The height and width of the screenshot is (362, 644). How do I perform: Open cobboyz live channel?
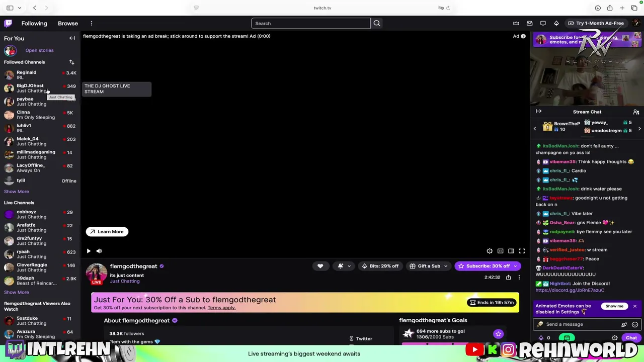tap(40, 215)
